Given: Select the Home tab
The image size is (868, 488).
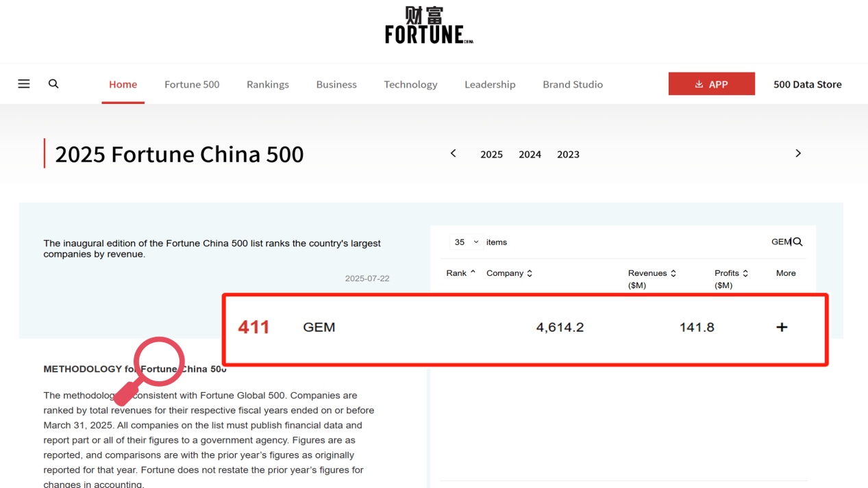Looking at the screenshot, I should tap(123, 84).
